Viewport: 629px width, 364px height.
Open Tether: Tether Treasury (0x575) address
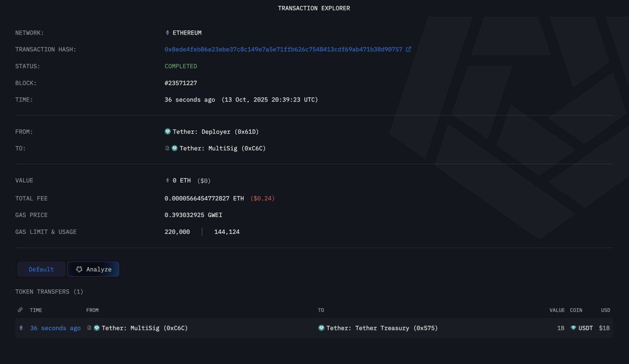pos(382,328)
